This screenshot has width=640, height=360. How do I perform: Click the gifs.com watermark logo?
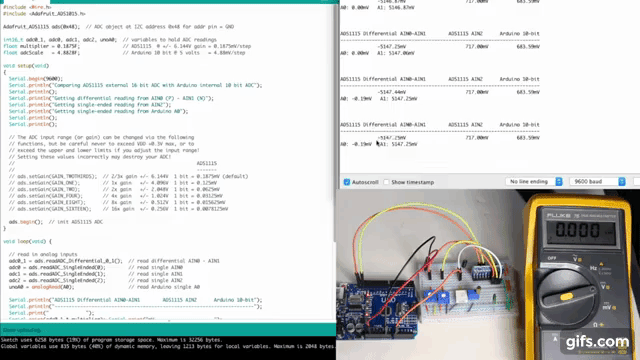click(x=597, y=342)
